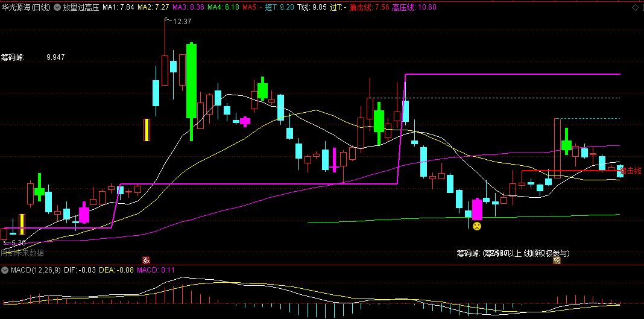Select the MACD: 0.11 value
The width and height of the screenshot is (644, 319).
pyautogui.click(x=156, y=270)
